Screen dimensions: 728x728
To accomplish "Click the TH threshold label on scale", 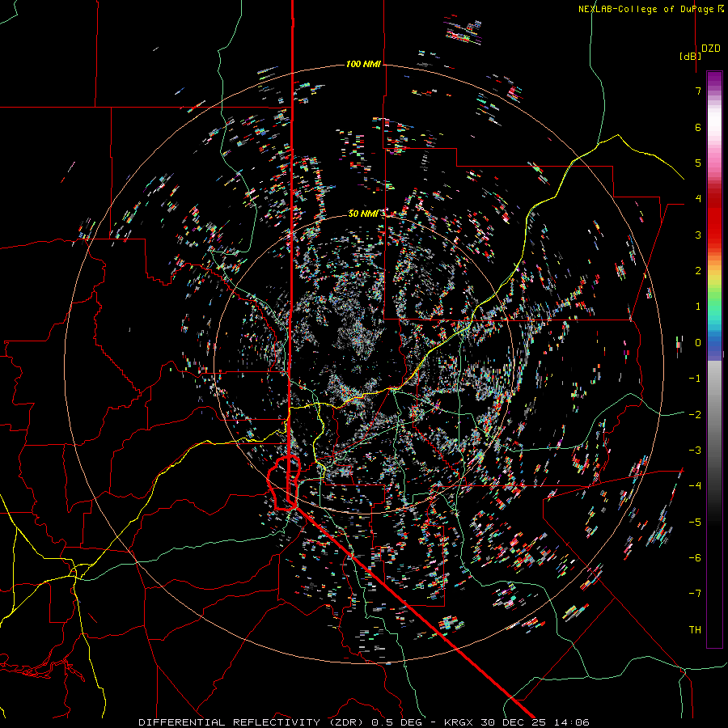I will point(695,629).
